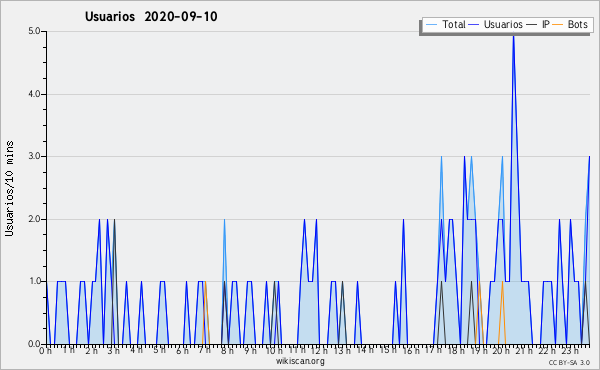Click the 5.0 y-axis value
600x370 pixels.
[x=34, y=31]
